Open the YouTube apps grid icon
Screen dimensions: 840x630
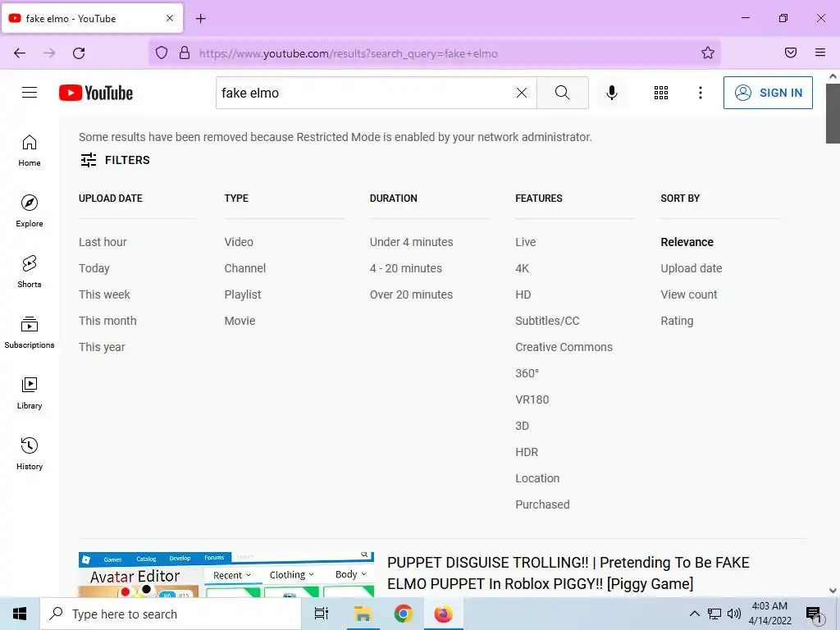pyautogui.click(x=661, y=93)
